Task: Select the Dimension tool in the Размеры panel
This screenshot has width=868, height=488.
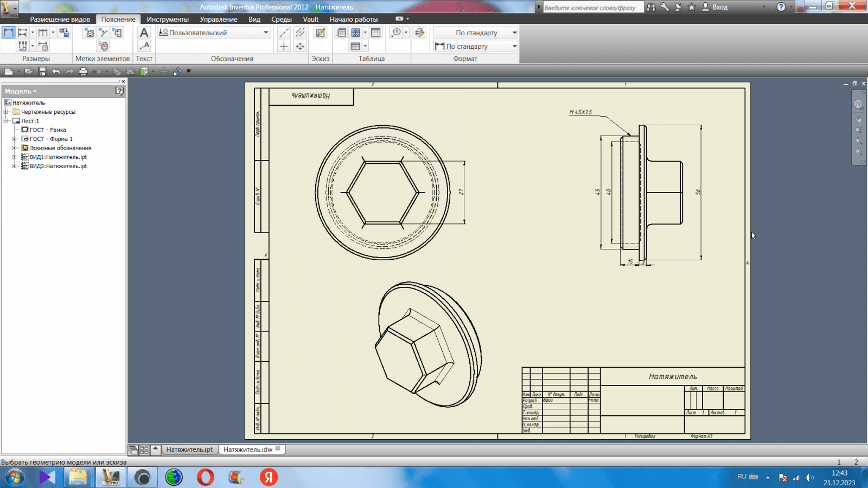Action: point(9,33)
